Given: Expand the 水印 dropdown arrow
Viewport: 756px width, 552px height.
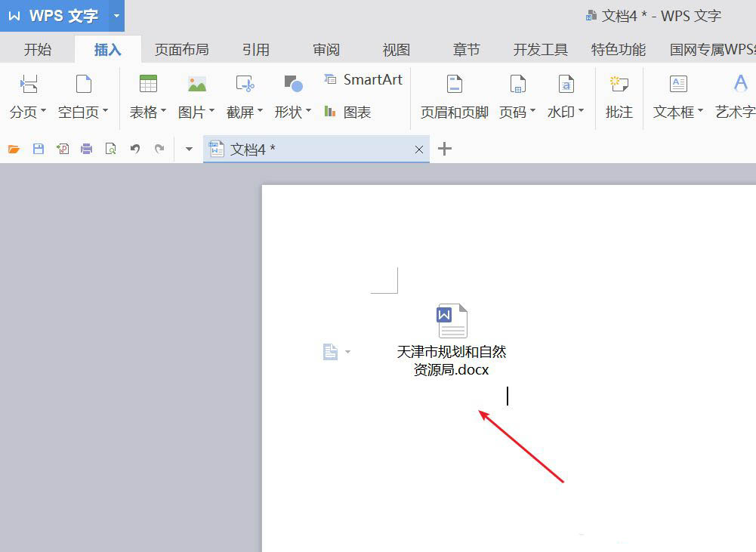Looking at the screenshot, I should click(581, 111).
